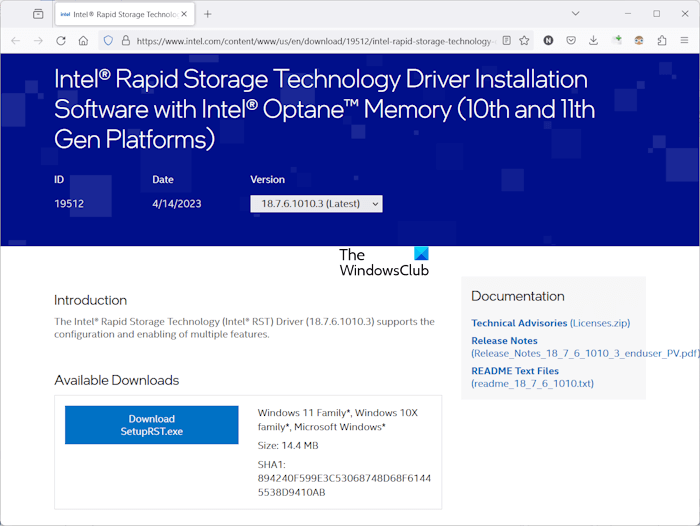Image resolution: width=700 pixels, height=526 pixels.
Task: Go forward with the forward arrow
Action: tap(38, 41)
